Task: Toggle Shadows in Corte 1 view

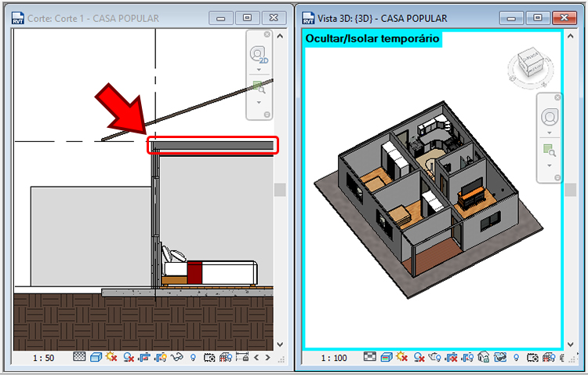Action: coord(129,357)
